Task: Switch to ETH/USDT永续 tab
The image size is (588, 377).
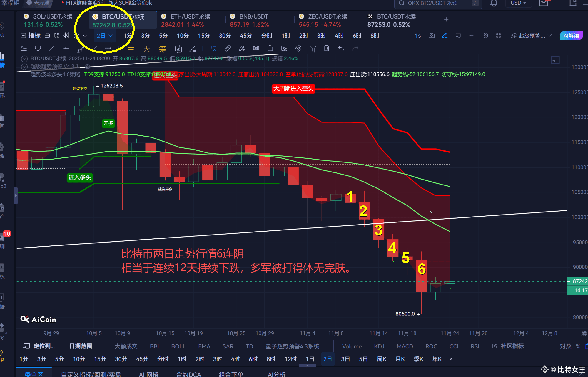Action: pyautogui.click(x=190, y=16)
